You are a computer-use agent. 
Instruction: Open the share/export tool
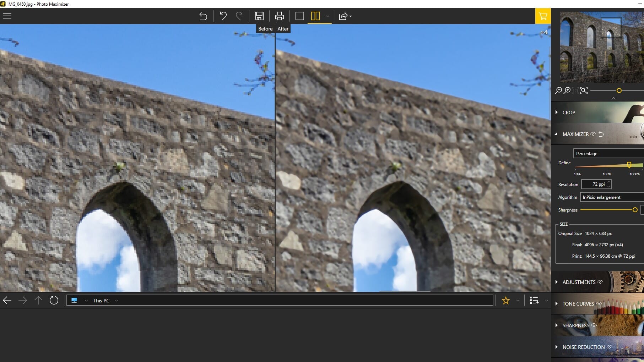343,16
